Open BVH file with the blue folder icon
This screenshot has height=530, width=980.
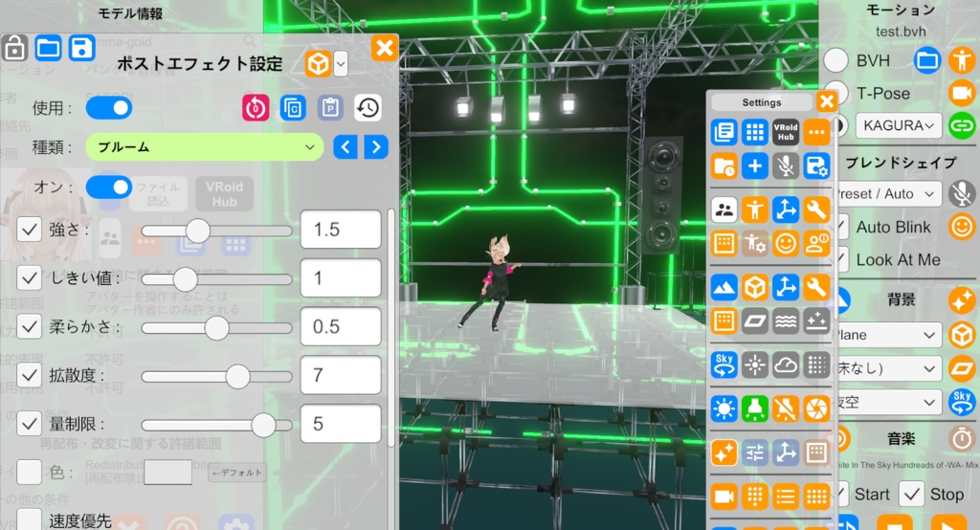(x=927, y=60)
